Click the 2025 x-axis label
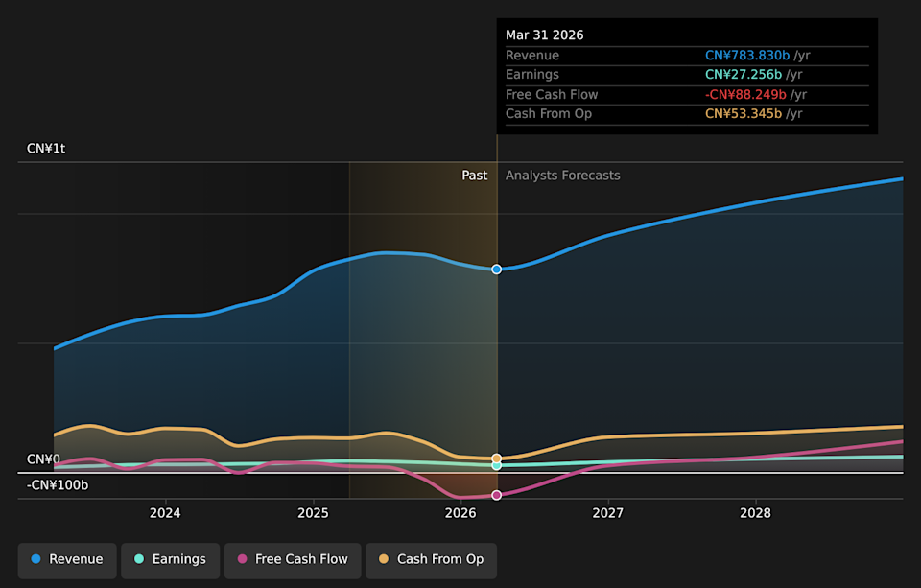The image size is (921, 588). click(313, 513)
